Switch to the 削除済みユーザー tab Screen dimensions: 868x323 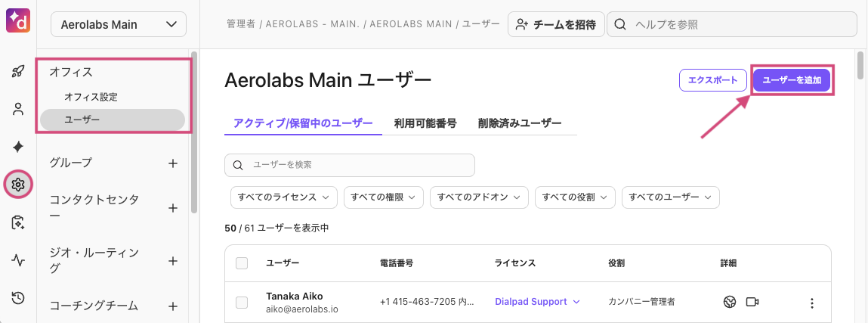[520, 123]
